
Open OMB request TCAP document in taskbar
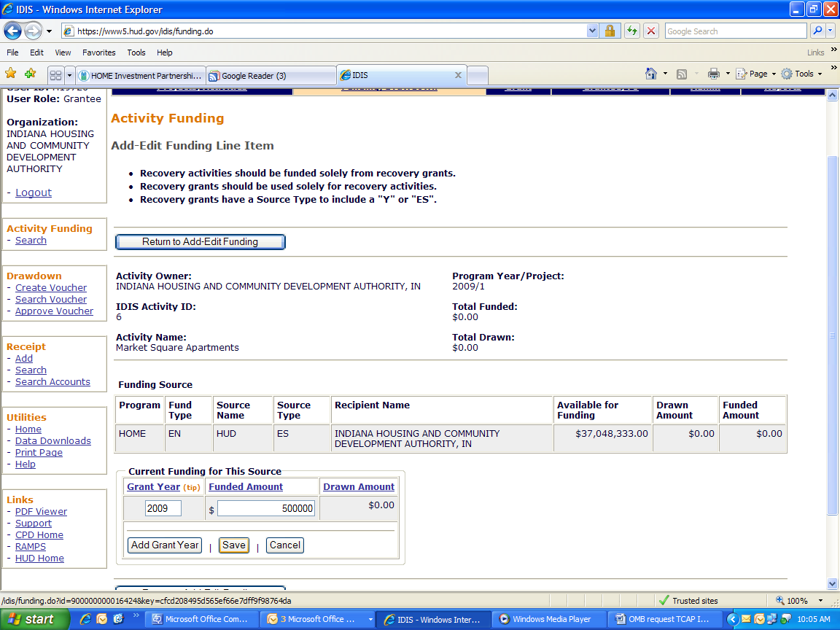(665, 619)
